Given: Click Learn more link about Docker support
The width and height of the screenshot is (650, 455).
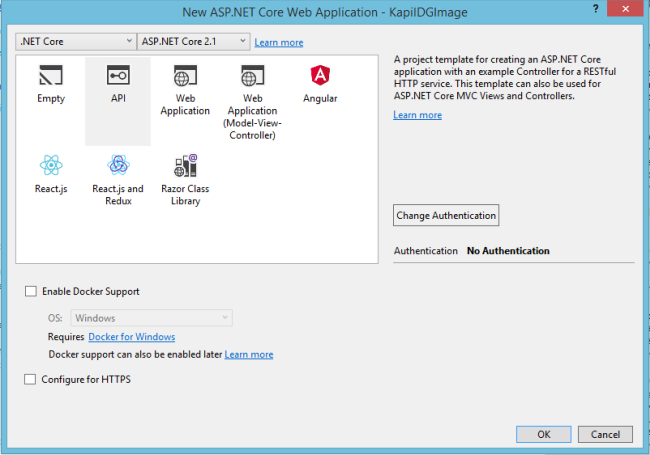Looking at the screenshot, I should [249, 355].
